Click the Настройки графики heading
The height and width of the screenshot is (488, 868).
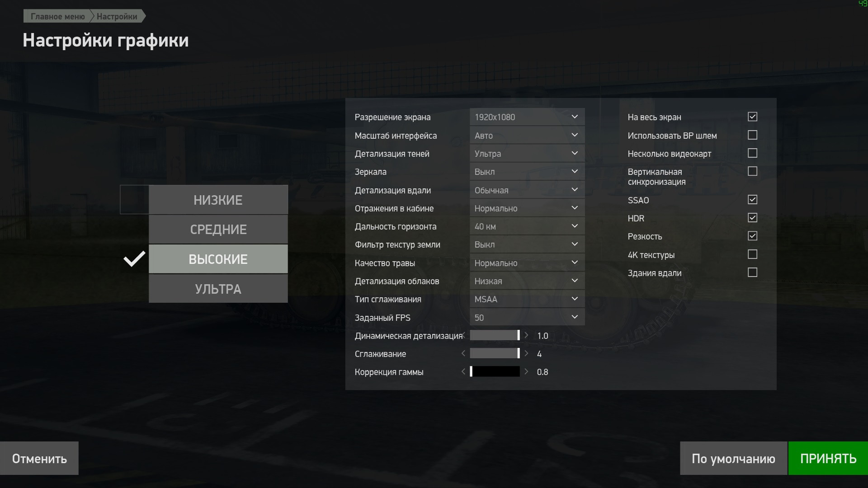point(106,40)
